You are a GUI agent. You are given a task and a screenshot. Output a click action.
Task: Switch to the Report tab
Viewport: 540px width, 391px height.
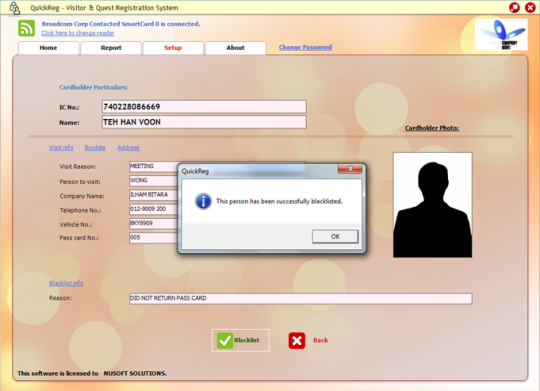click(x=111, y=48)
